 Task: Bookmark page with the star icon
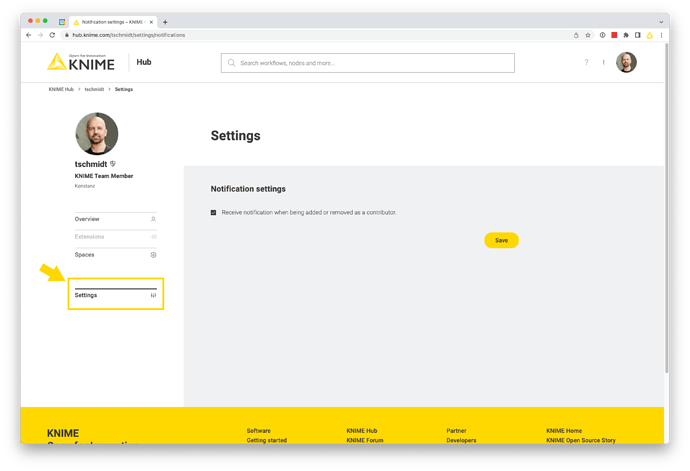coord(588,35)
